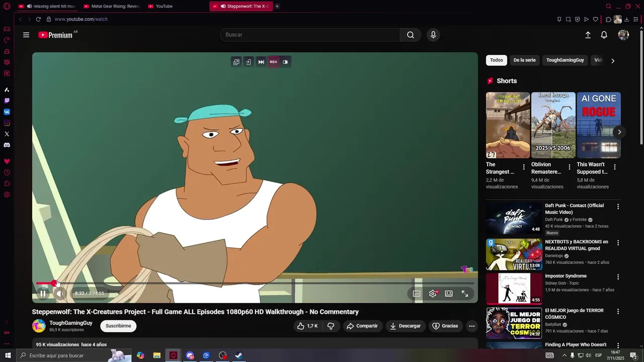Image resolution: width=644 pixels, height=362 pixels.
Task: Open X (Twitter) in the Opera sidebar
Action: click(x=7, y=134)
